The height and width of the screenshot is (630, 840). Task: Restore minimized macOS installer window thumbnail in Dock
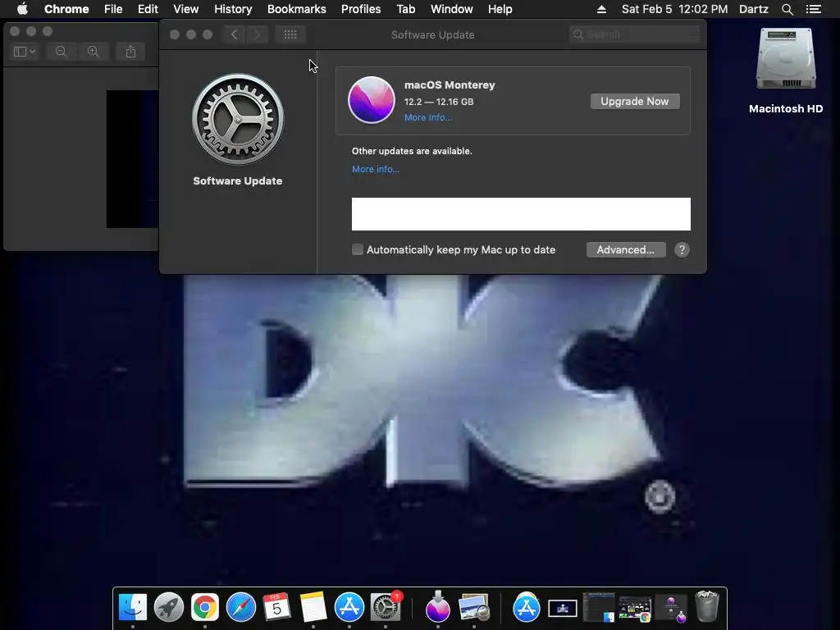pyautogui.click(x=671, y=609)
